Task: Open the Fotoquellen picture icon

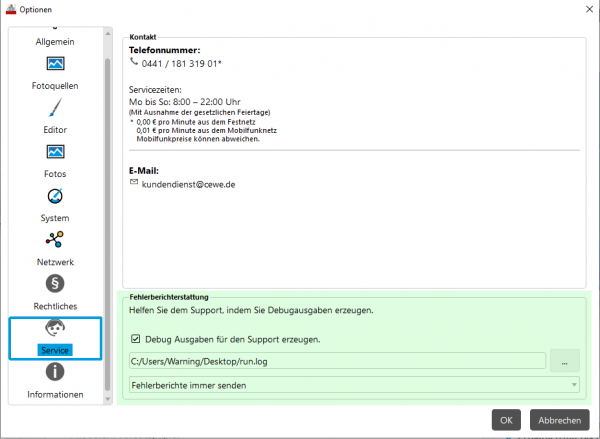Action: pyautogui.click(x=55, y=63)
